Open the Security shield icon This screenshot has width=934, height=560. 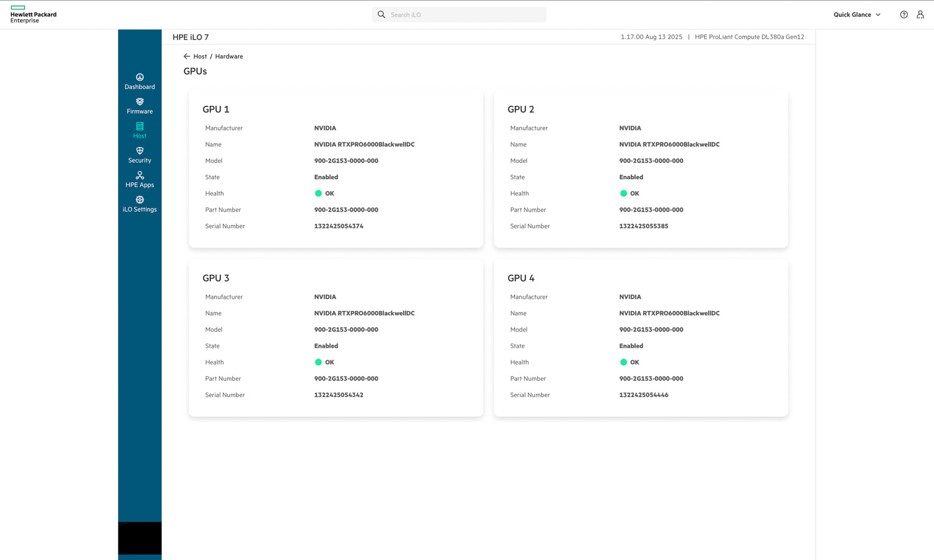pyautogui.click(x=139, y=151)
